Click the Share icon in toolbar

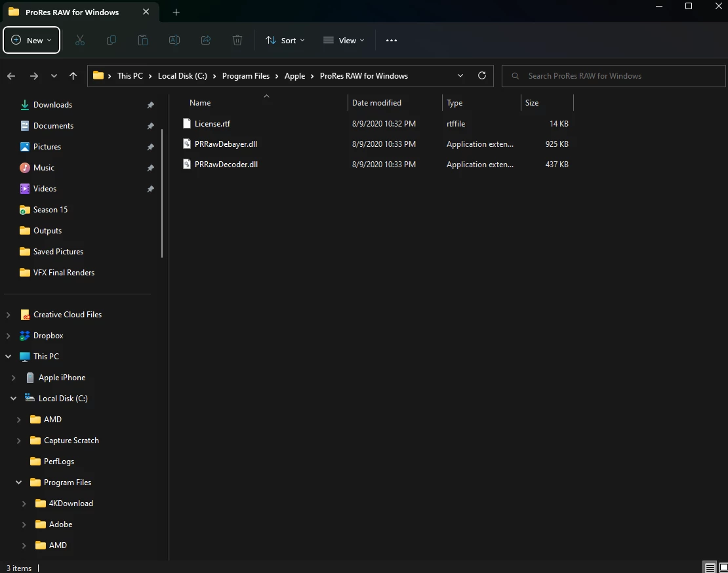click(206, 41)
